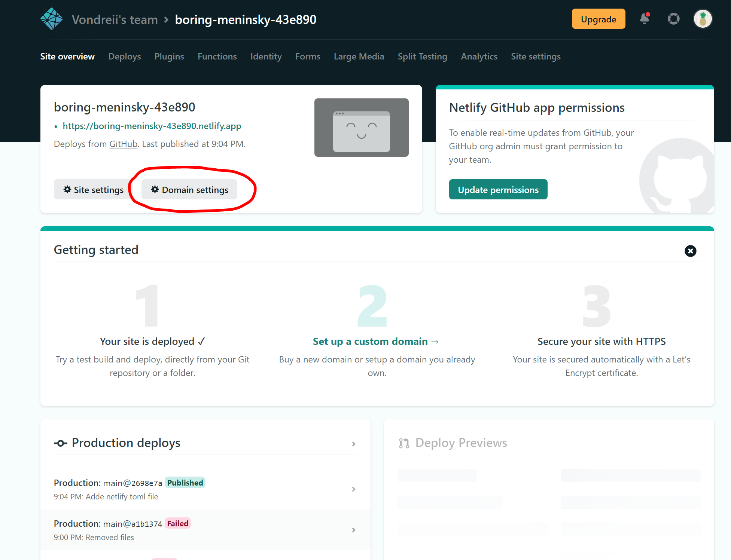Click the Failed status badge
The width and height of the screenshot is (731, 560).
[x=177, y=523]
